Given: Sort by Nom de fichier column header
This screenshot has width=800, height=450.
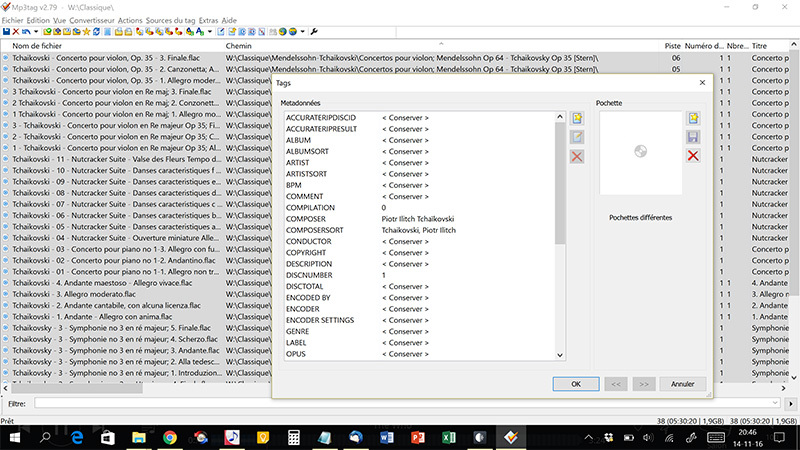Looking at the screenshot, I should tap(112, 46).
